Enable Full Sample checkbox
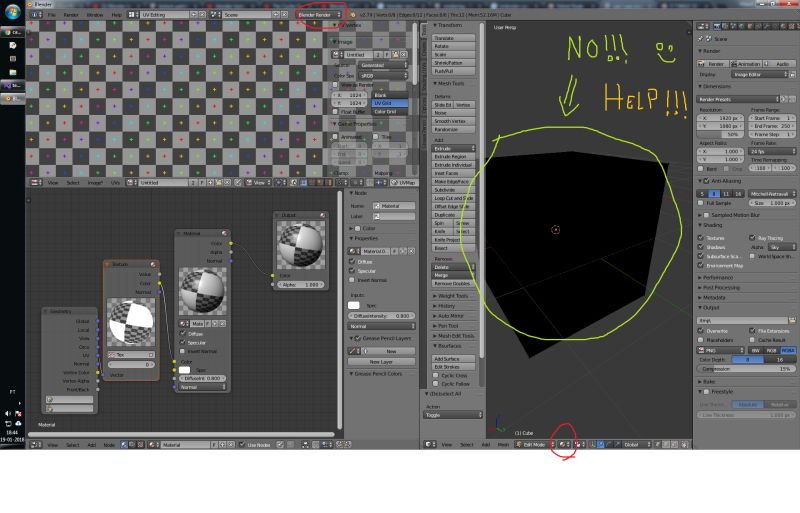 click(x=701, y=203)
